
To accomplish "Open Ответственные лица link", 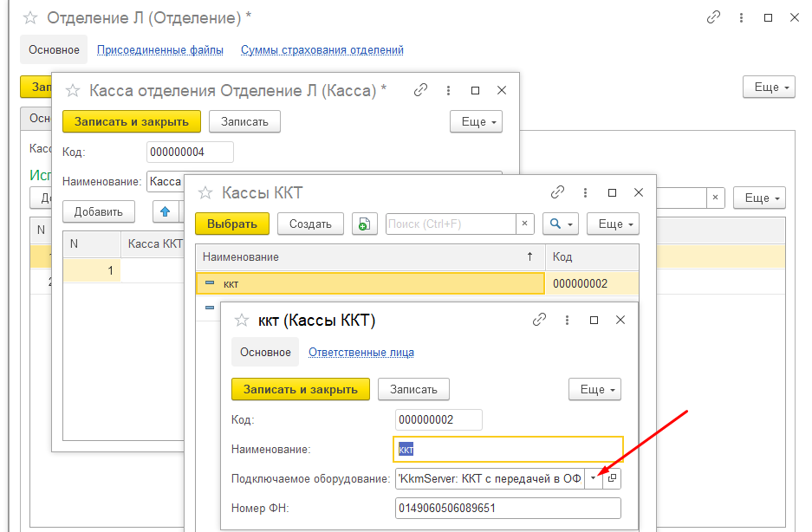I will [361, 353].
